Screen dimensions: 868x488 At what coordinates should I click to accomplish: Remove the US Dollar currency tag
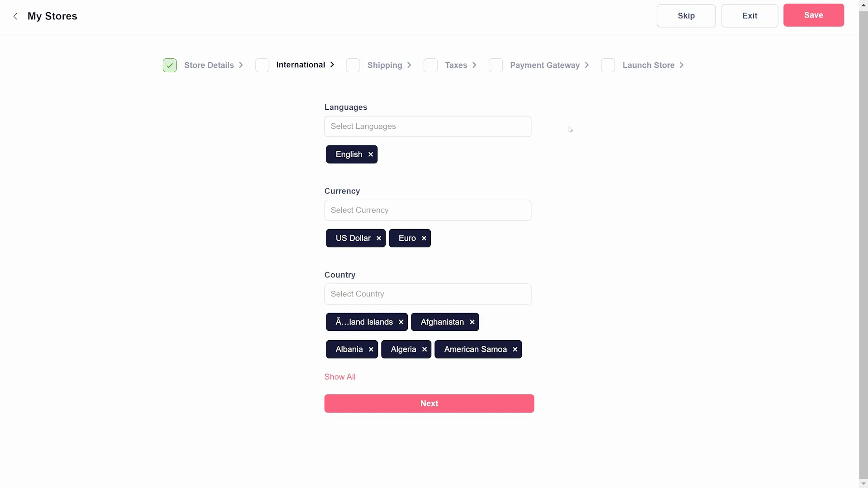[379, 238]
